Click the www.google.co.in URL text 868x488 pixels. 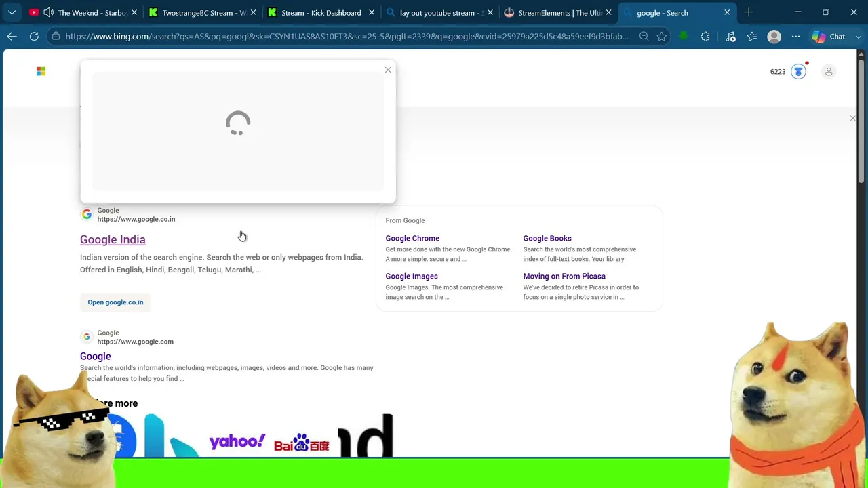pos(136,219)
